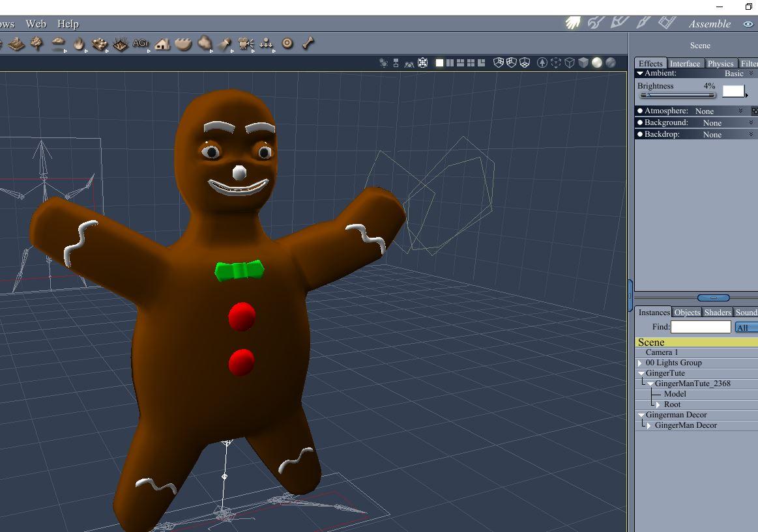Screen dimensions: 758x532
Task: Toggle the Backdrop bullet indicator
Action: (640, 134)
